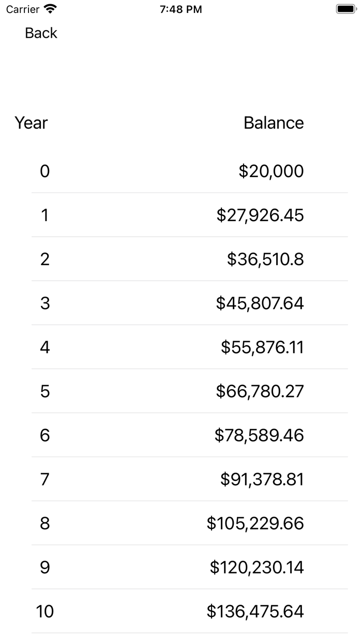This screenshot has height=644, width=362.
Task: Tap the Back navigation button
Action: pyautogui.click(x=40, y=33)
